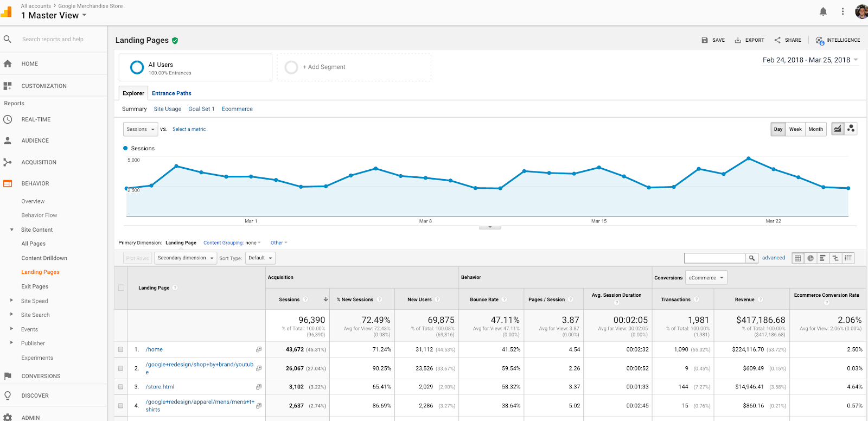
Task: Set graph granularity to Day
Action: [778, 129]
